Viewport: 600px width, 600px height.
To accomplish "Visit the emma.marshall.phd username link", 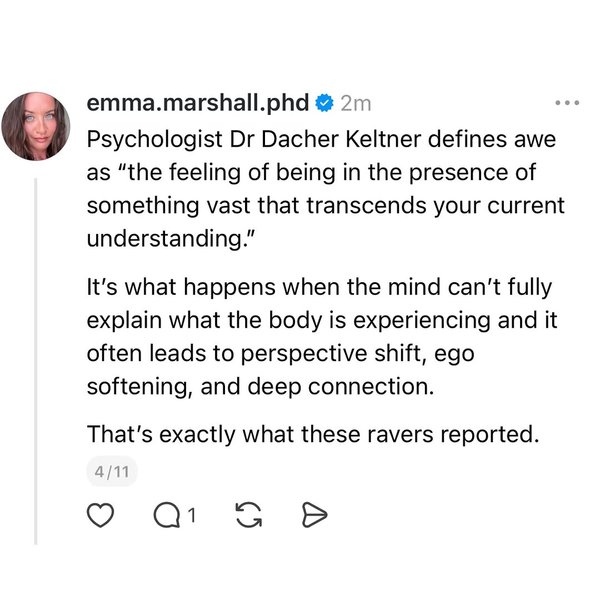I will [198, 102].
